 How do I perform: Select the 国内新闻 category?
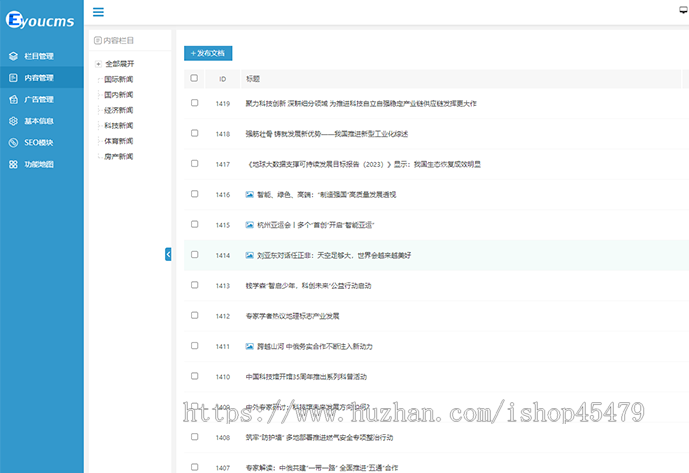(119, 95)
